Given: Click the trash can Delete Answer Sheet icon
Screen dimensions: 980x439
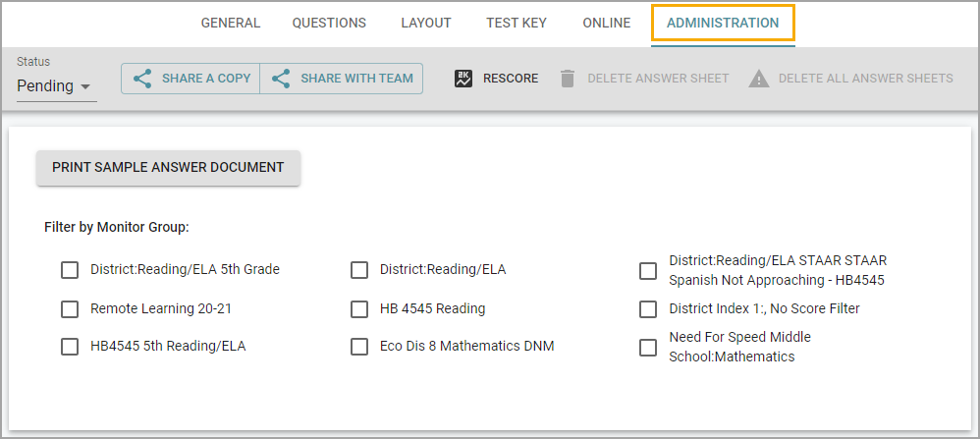Looking at the screenshot, I should 568,79.
